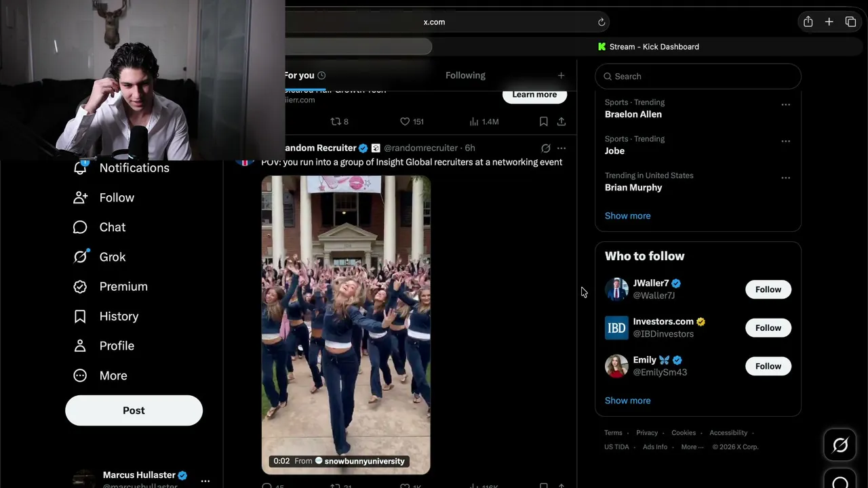Go to History in the sidebar
The height and width of the screenshot is (488, 868).
point(105,317)
